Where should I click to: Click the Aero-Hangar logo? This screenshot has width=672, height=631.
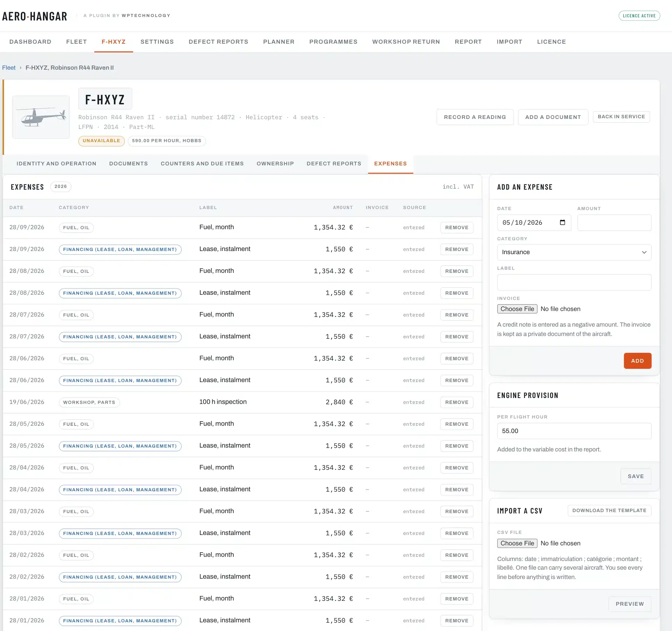pos(35,16)
